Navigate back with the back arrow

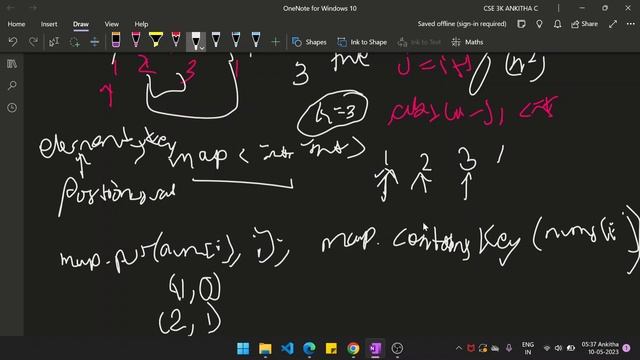11,8
